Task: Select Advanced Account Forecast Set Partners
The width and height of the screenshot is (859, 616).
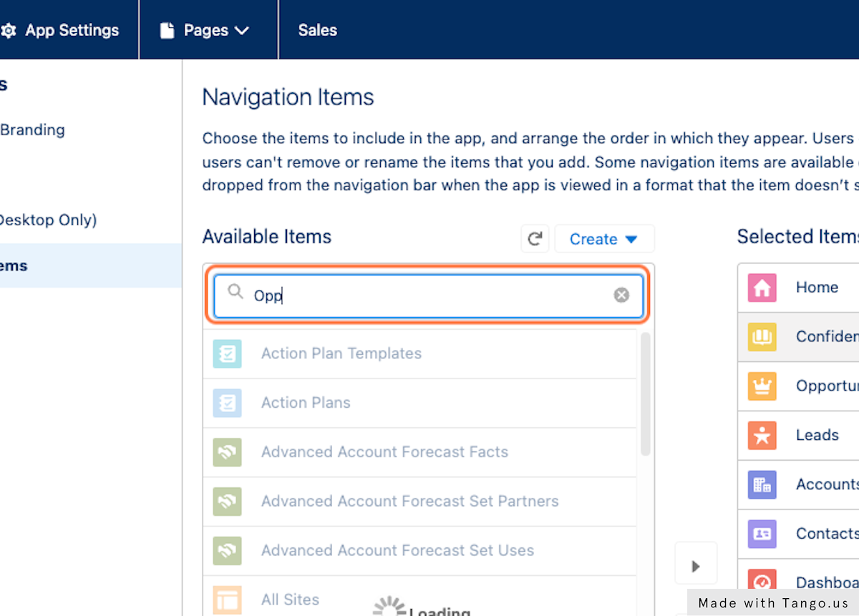Action: pyautogui.click(x=409, y=502)
